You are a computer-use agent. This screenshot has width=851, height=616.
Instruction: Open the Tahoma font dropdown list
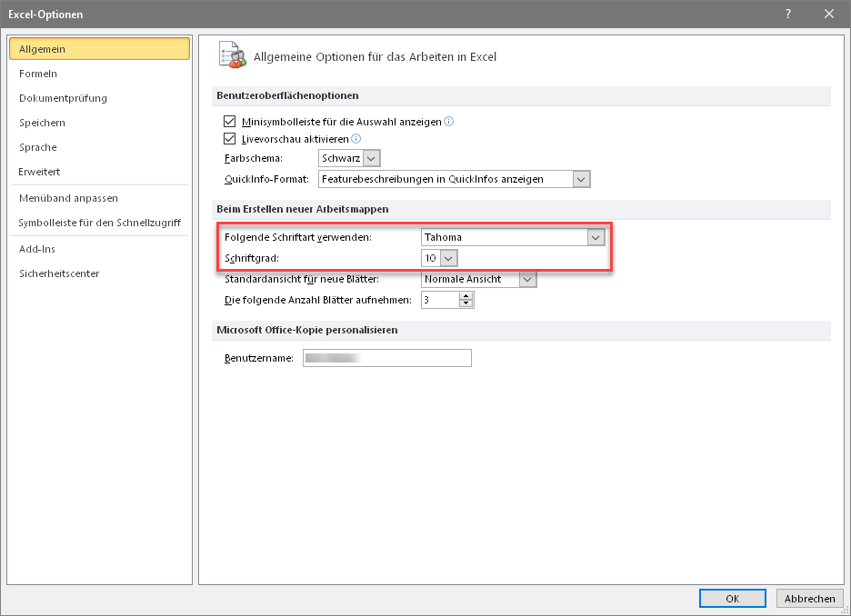pyautogui.click(x=596, y=237)
